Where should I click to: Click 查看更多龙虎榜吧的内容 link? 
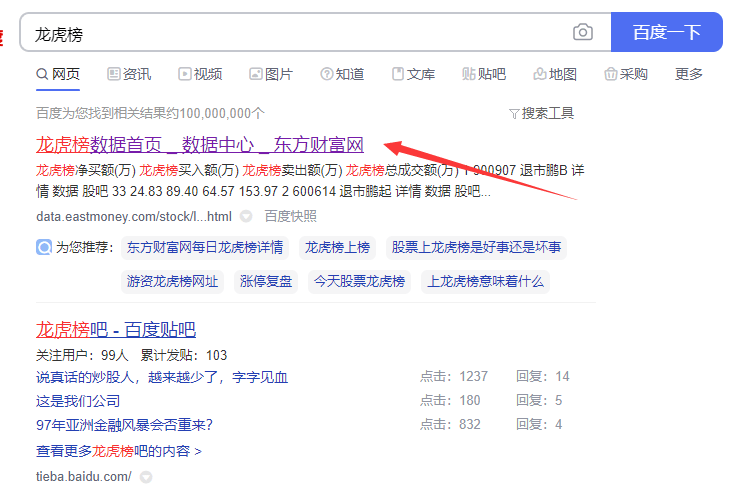119,451
